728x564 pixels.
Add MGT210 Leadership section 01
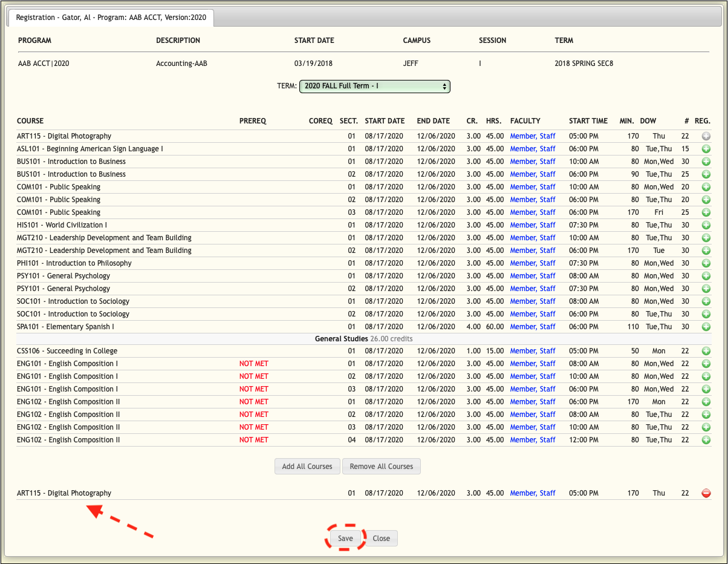[706, 238]
